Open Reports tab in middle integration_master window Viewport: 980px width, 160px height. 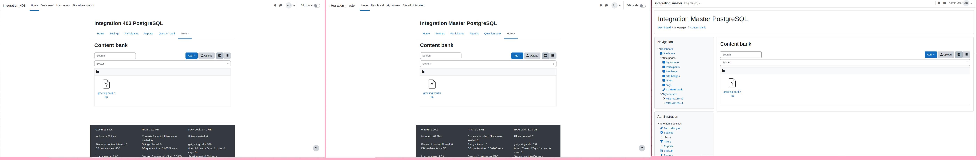coord(474,33)
